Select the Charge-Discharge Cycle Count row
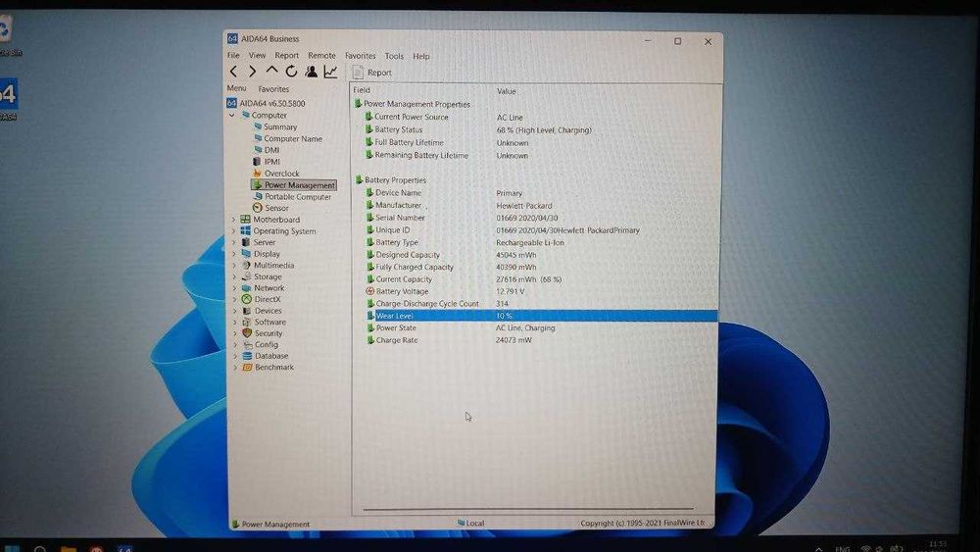 point(437,304)
